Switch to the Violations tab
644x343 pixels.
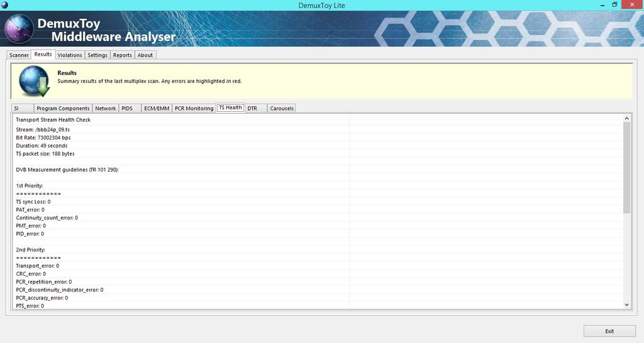click(x=70, y=55)
